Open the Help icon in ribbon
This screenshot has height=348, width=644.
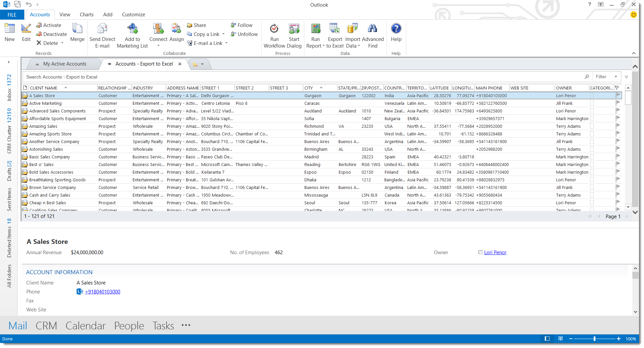(396, 29)
